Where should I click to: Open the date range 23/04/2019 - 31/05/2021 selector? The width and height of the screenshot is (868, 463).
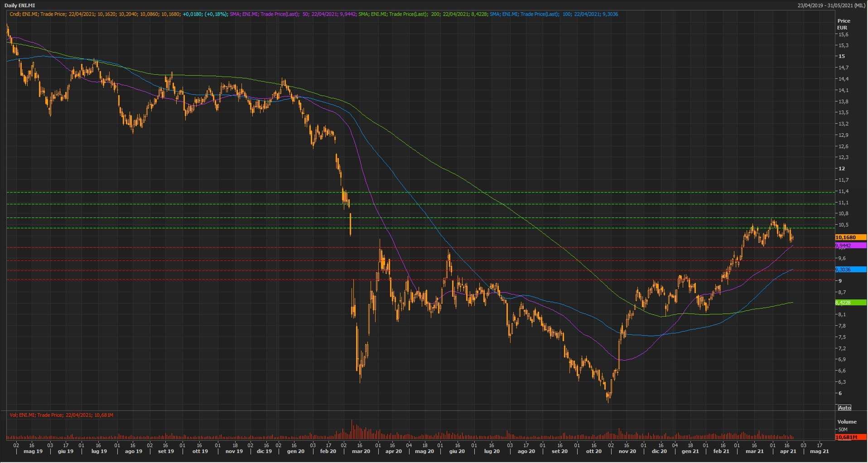click(831, 5)
